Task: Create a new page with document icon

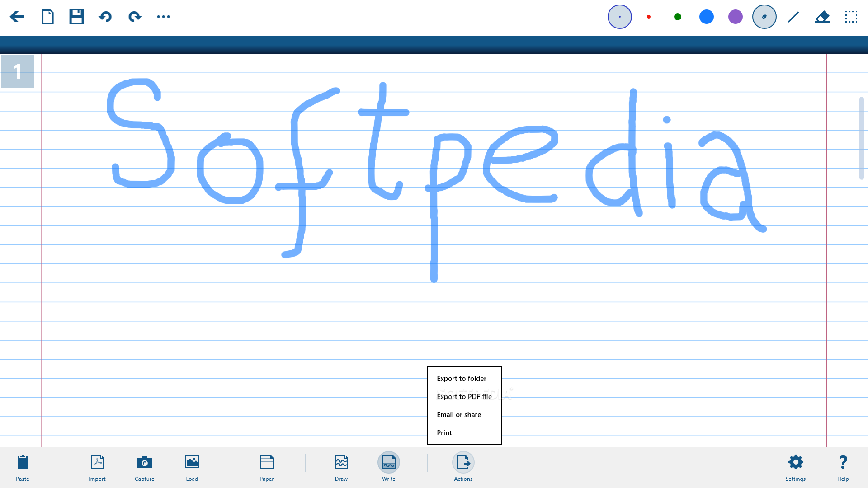Action: (47, 17)
